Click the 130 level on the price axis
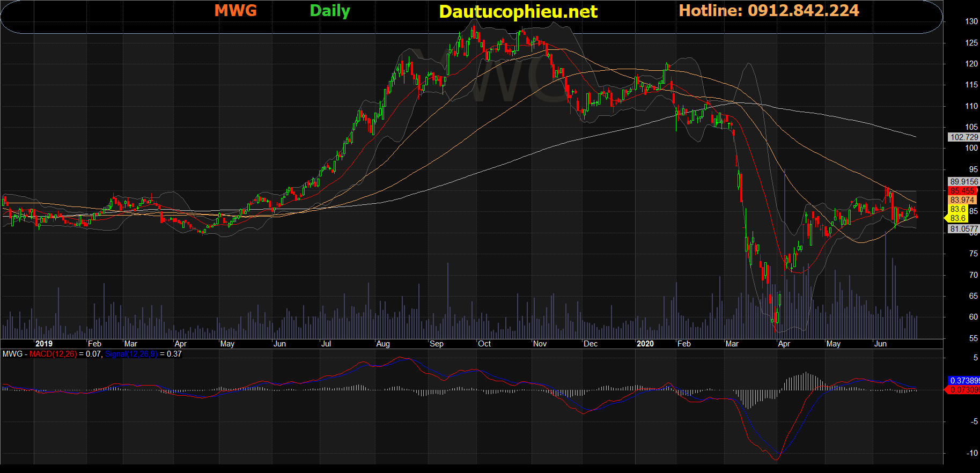 coord(971,21)
